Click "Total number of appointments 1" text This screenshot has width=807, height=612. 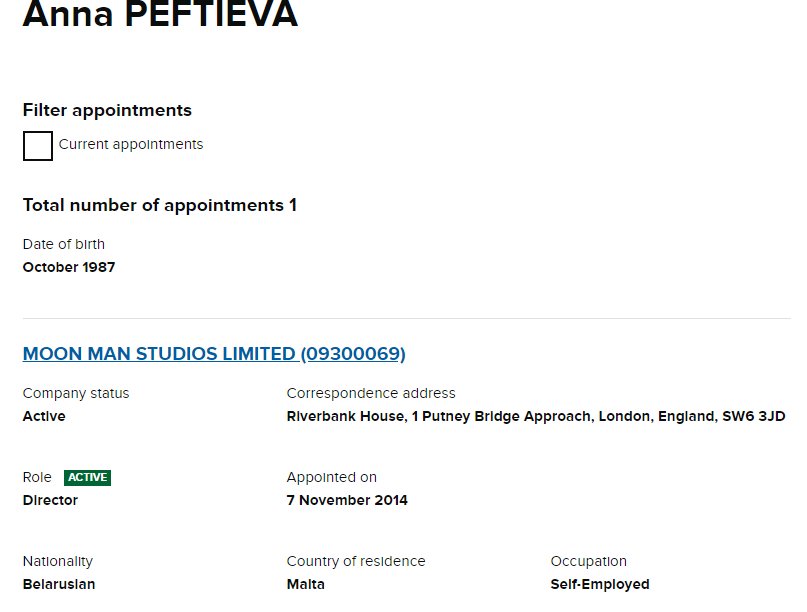click(160, 205)
